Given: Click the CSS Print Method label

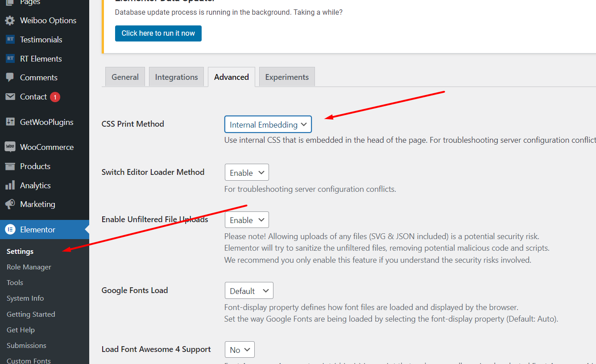Looking at the screenshot, I should (x=133, y=124).
